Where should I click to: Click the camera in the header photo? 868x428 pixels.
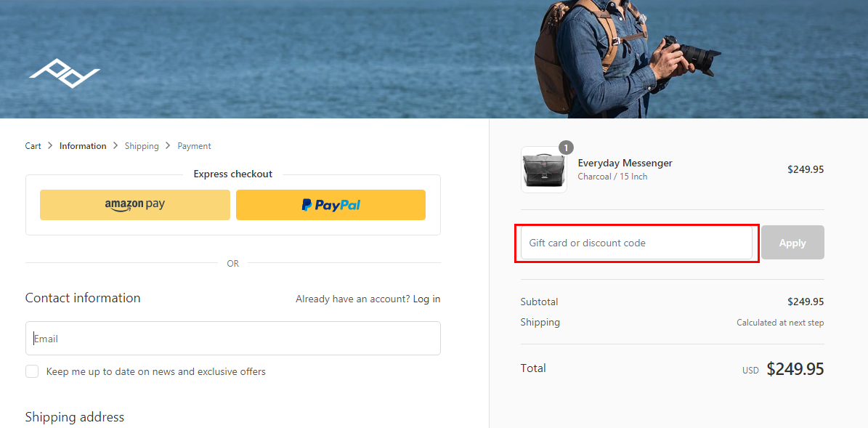tap(693, 54)
